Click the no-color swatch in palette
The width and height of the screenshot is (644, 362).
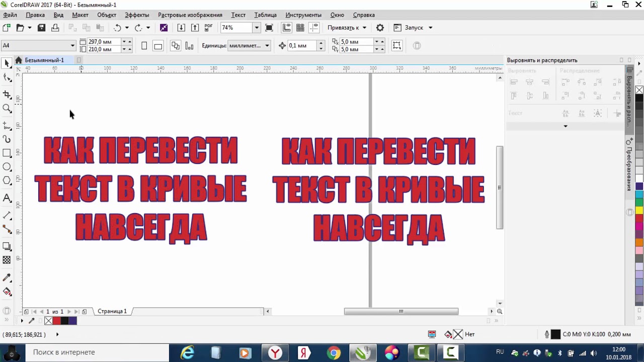coord(639,90)
